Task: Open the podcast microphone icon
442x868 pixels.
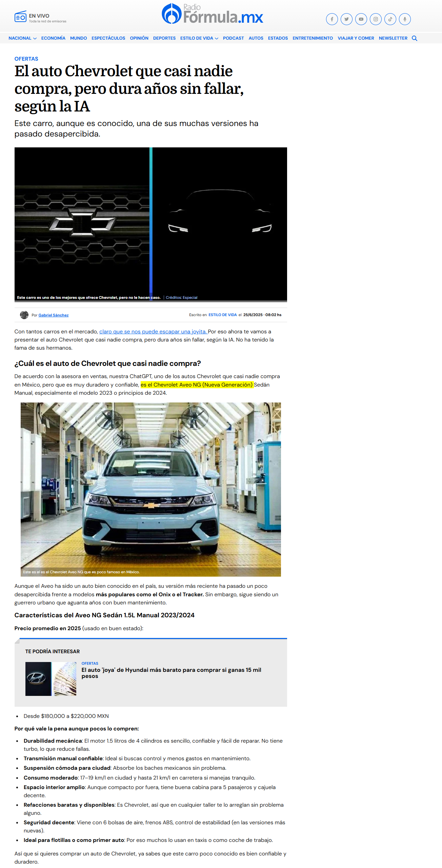Action: pyautogui.click(x=405, y=19)
